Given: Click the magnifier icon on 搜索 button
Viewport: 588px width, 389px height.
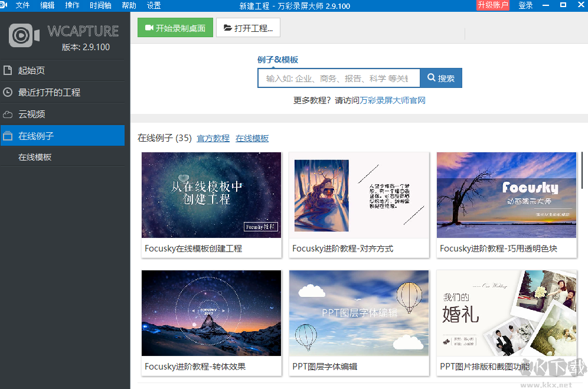Looking at the screenshot, I should pyautogui.click(x=430, y=77).
